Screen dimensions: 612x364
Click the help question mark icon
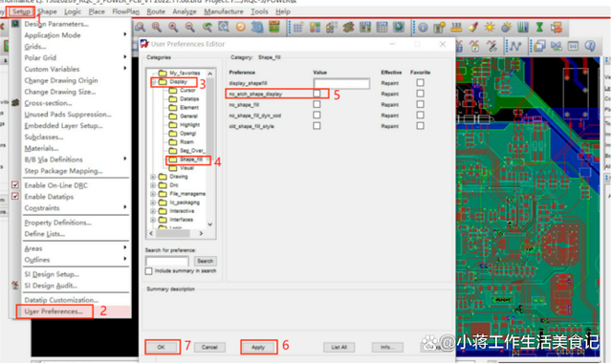click(x=590, y=46)
